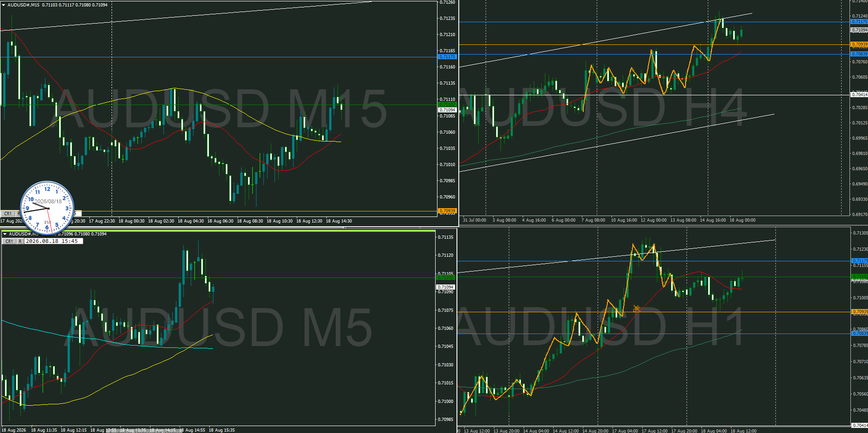The width and height of the screenshot is (868, 433).
Task: Click the 0.71185 price scale value on M15 chart
Action: click(x=447, y=51)
